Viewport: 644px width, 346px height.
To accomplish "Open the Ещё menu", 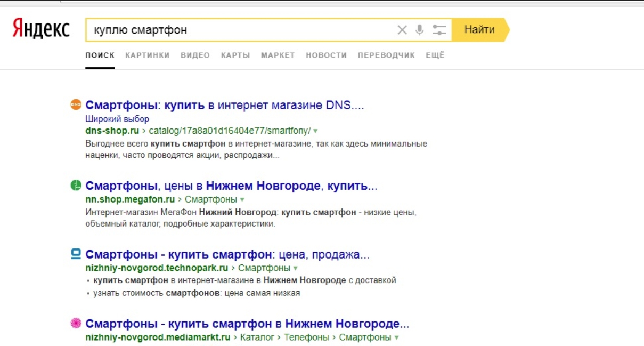I will [435, 55].
